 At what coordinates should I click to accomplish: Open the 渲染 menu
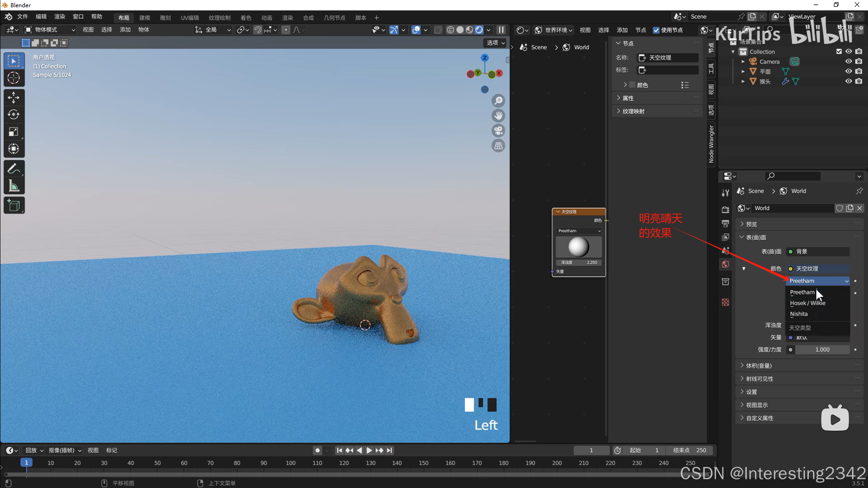click(x=60, y=17)
